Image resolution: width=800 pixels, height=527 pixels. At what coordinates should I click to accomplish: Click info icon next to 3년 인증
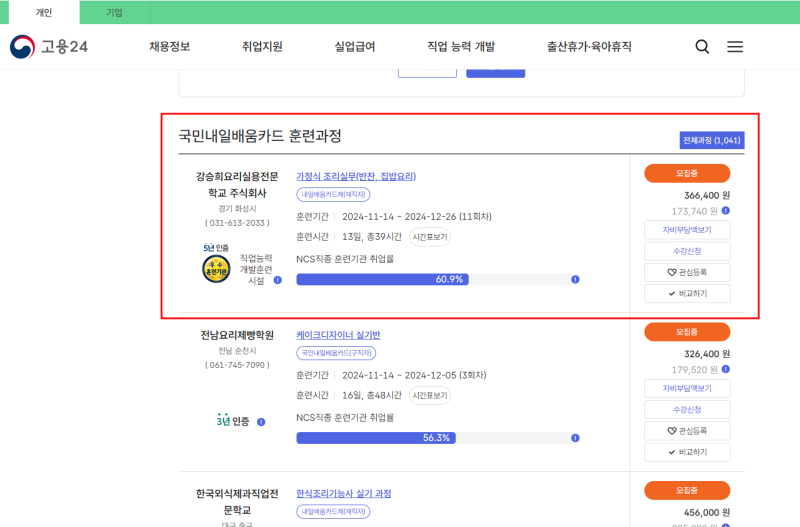coord(261,422)
